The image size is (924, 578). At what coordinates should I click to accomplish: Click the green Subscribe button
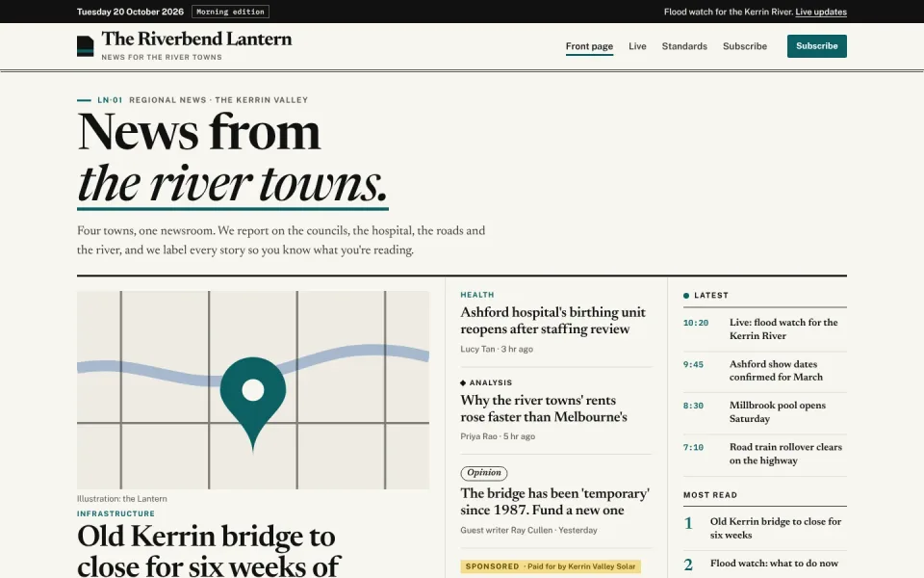coord(817,46)
